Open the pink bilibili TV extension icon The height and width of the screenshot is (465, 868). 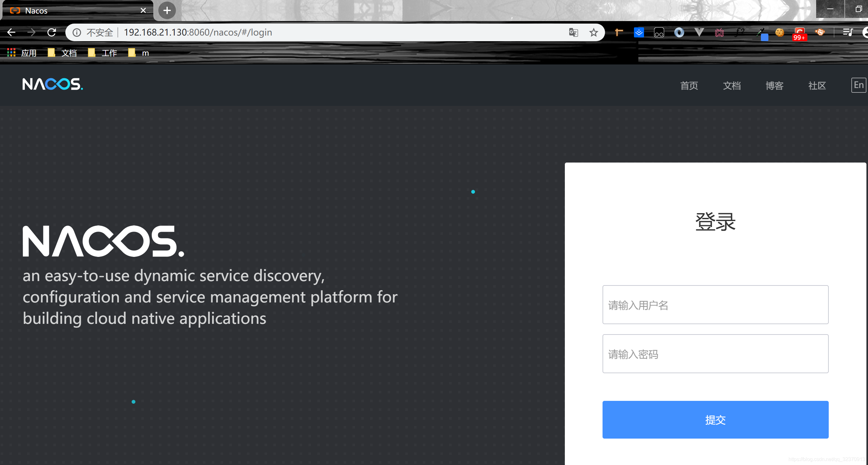click(x=719, y=32)
